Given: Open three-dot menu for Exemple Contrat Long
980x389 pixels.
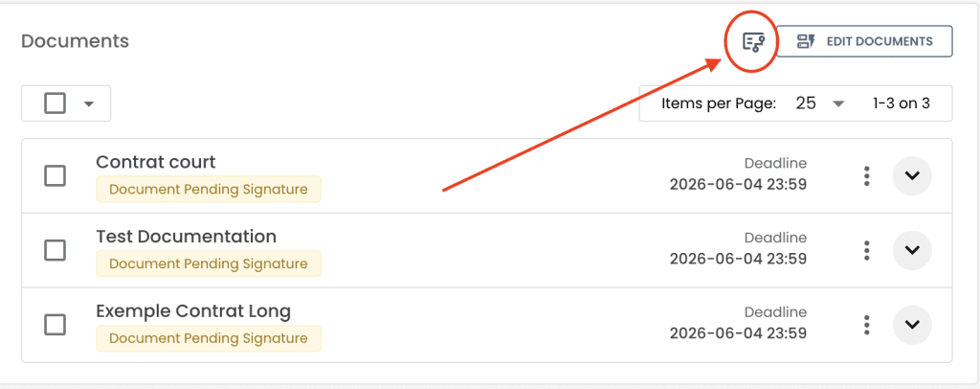Looking at the screenshot, I should [x=866, y=325].
